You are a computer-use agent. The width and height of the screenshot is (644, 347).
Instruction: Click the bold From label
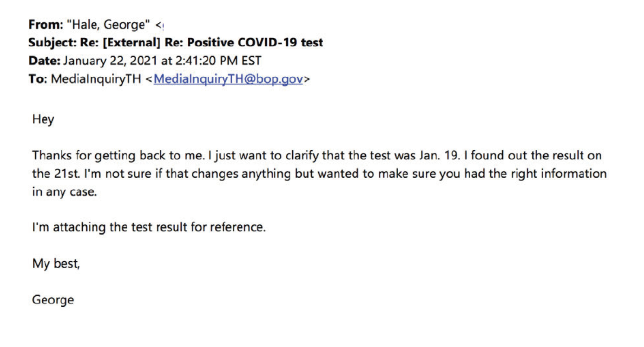coord(46,24)
